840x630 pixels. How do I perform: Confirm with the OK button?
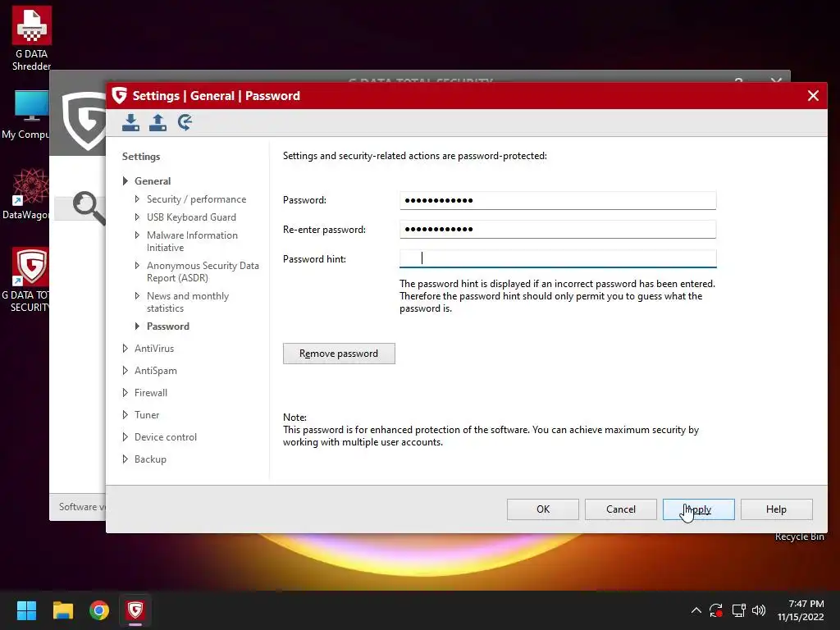(543, 509)
